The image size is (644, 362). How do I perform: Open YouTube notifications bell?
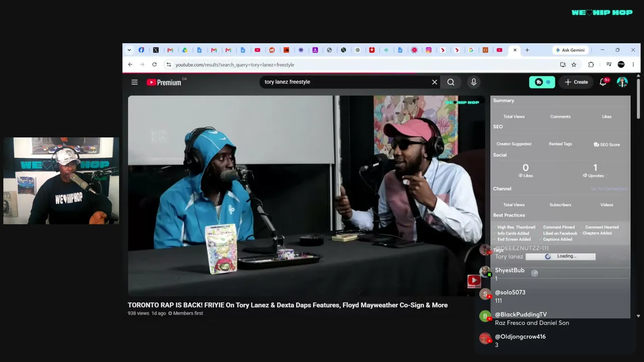click(x=603, y=82)
